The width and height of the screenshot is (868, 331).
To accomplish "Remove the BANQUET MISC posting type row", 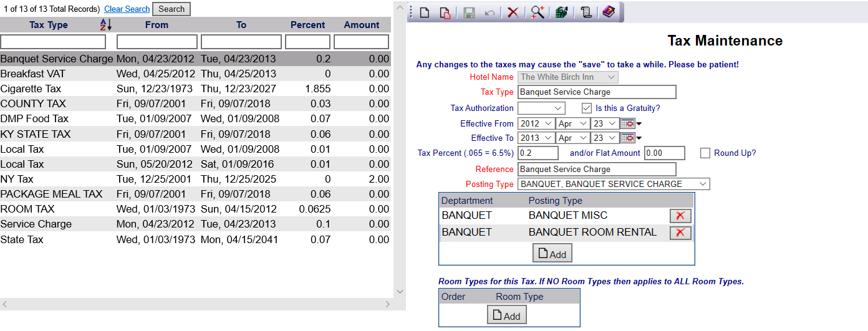I will point(680,216).
